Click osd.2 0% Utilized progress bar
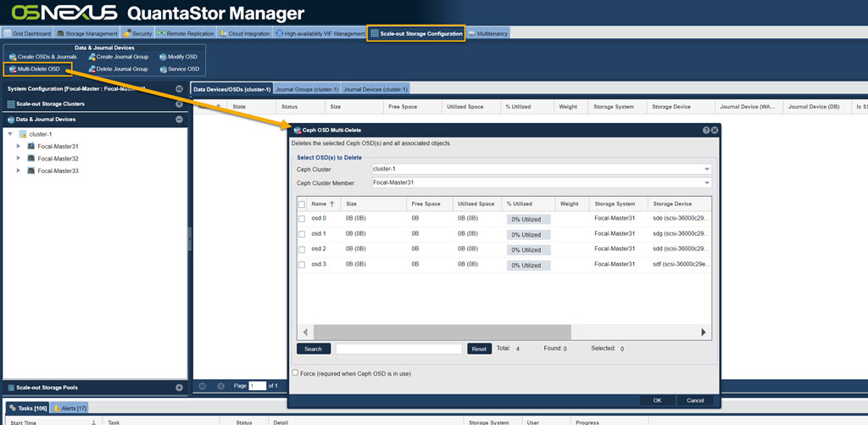 pos(529,250)
